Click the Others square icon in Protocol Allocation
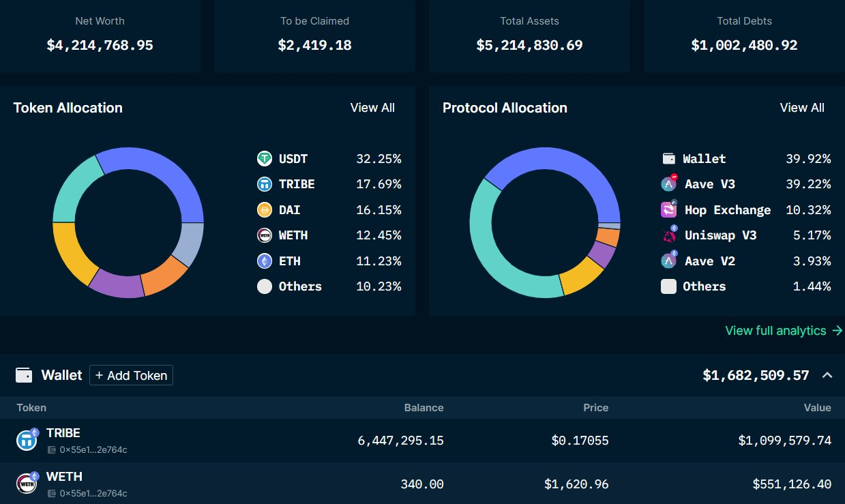Screen dimensions: 845x504 pyautogui.click(x=668, y=286)
